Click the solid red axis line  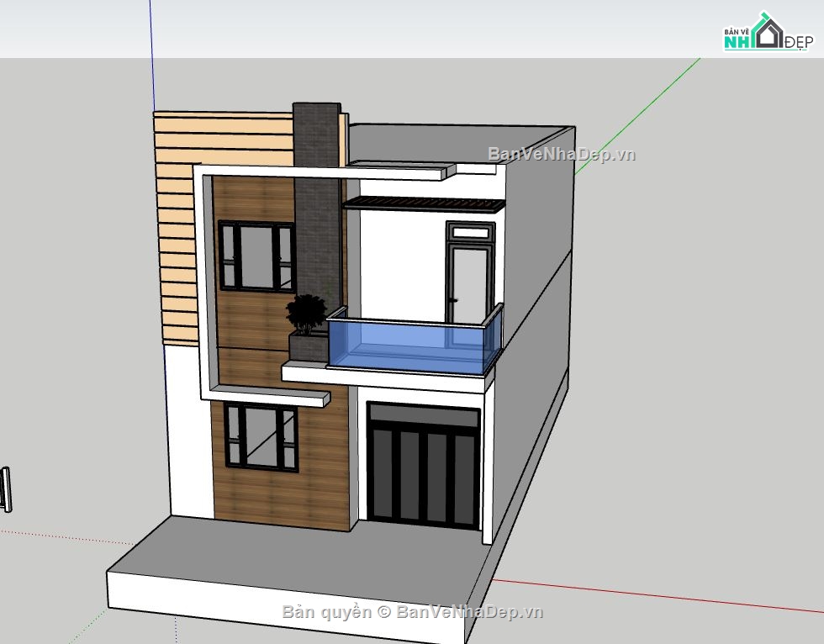click(x=656, y=595)
